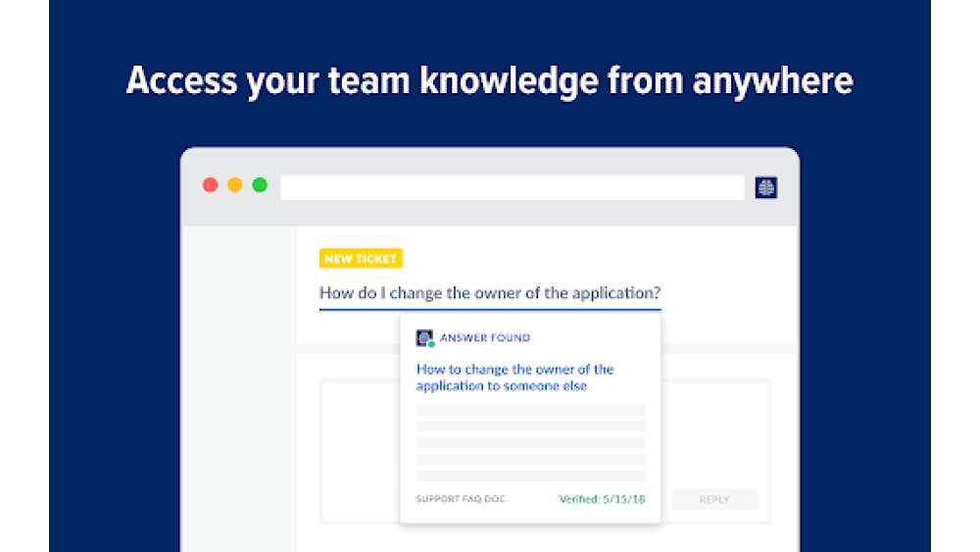Click the SUPPORT FAQ DOC label
Screen dimensions: 980x552
461,499
